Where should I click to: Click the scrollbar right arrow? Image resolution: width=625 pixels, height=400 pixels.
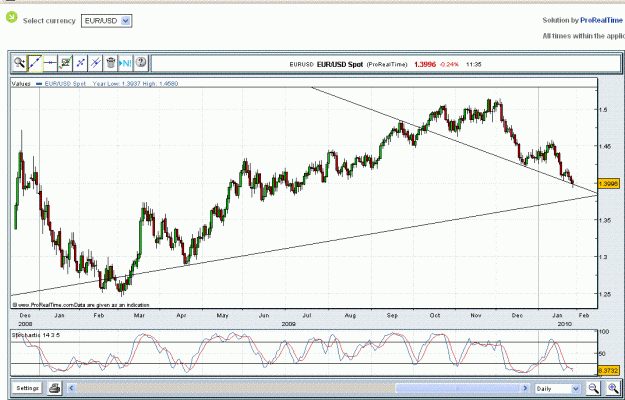[x=525, y=388]
